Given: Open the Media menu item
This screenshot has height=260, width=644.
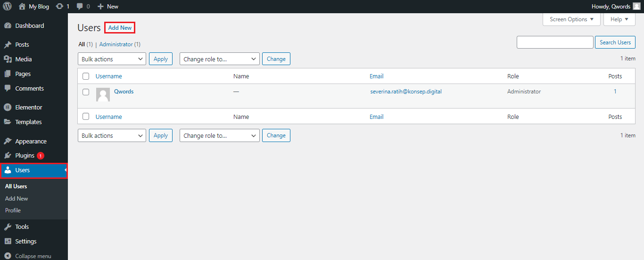Looking at the screenshot, I should pyautogui.click(x=34, y=59).
